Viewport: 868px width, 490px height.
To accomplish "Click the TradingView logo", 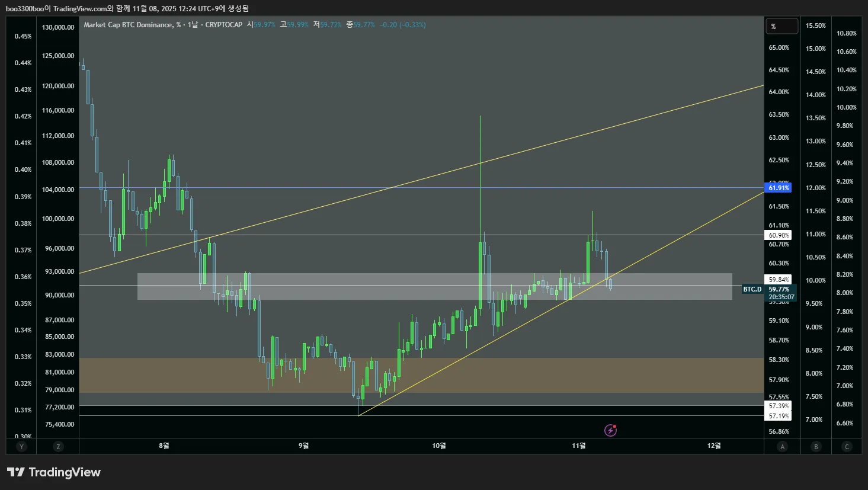I will pos(54,472).
